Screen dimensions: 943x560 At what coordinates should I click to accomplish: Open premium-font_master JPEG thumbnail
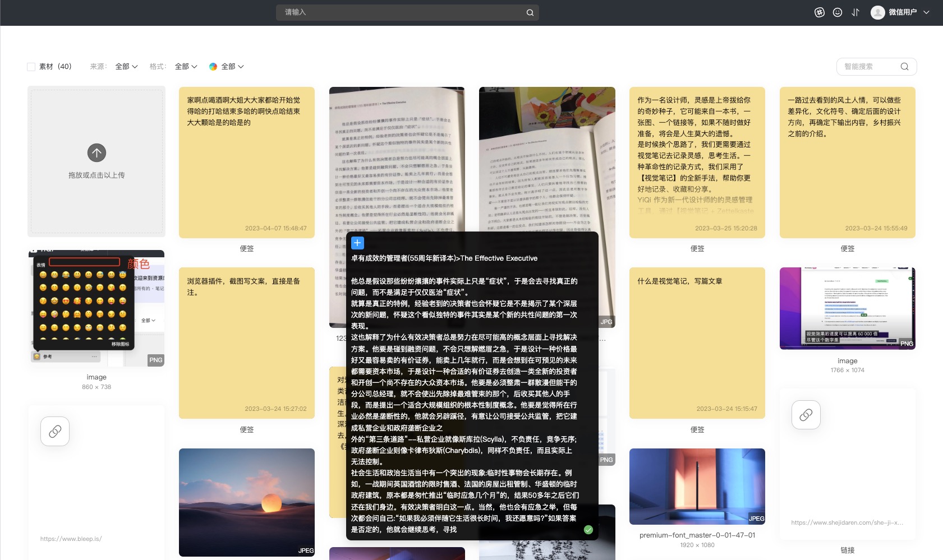[697, 487]
